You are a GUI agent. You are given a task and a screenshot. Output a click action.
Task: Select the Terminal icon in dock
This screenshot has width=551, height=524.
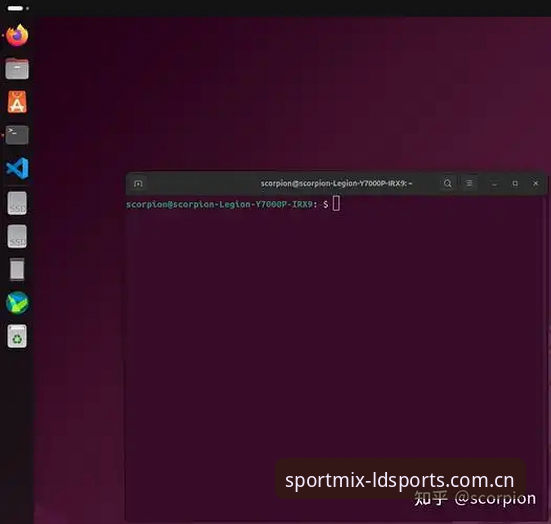coord(17,135)
